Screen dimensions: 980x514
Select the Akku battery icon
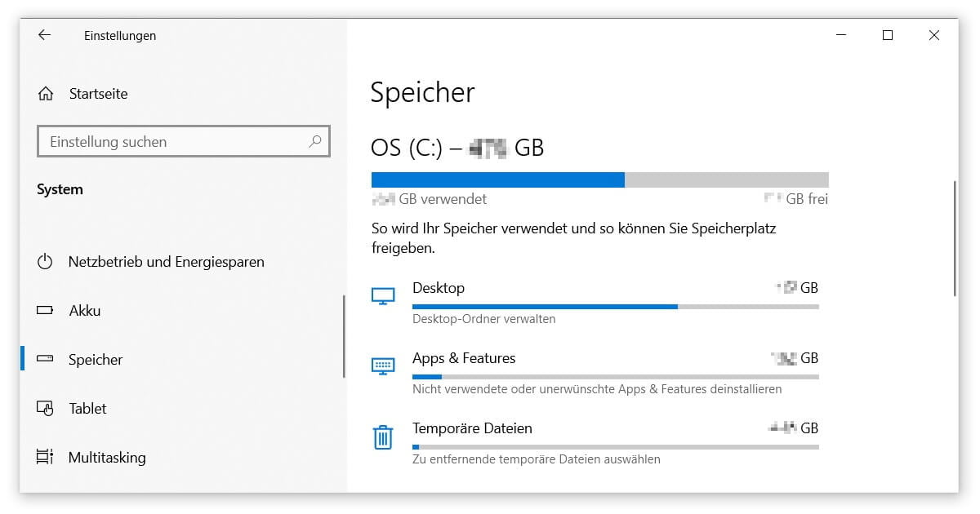(44, 310)
